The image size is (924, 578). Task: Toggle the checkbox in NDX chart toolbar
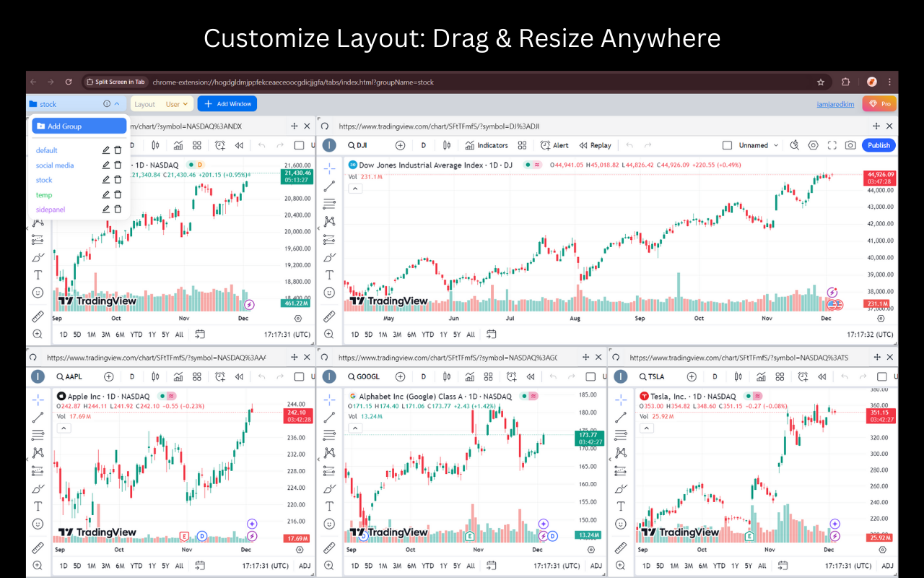[x=299, y=145]
